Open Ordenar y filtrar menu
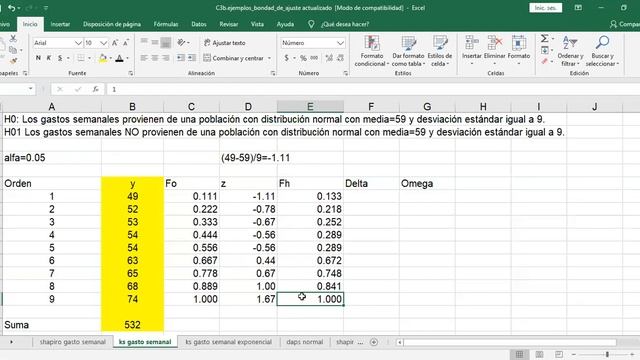The image size is (640, 360). [570, 51]
